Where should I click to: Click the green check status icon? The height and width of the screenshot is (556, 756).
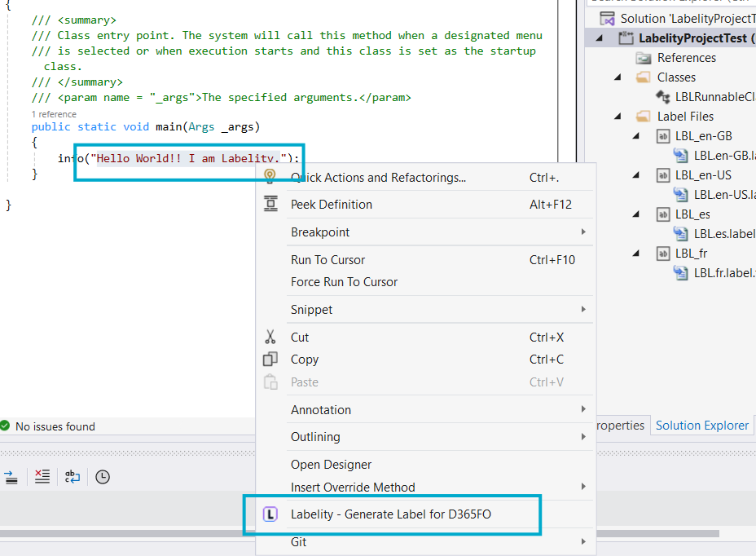coord(5,426)
